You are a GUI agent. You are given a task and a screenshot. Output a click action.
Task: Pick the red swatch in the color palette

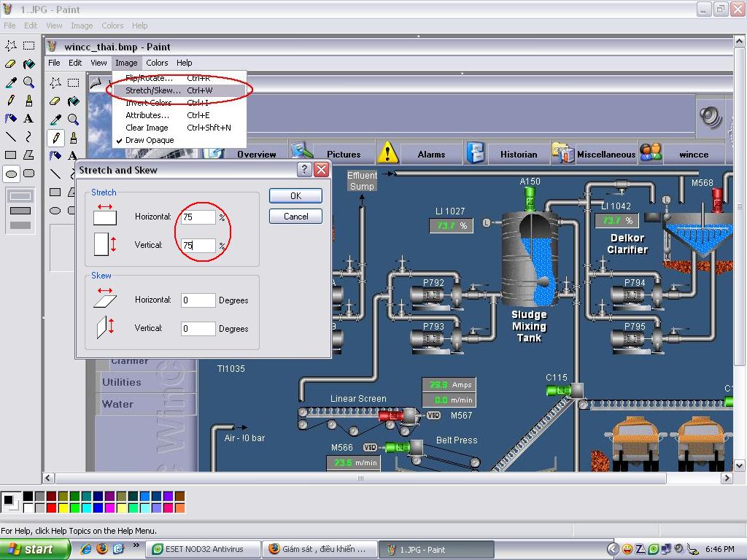(52, 507)
